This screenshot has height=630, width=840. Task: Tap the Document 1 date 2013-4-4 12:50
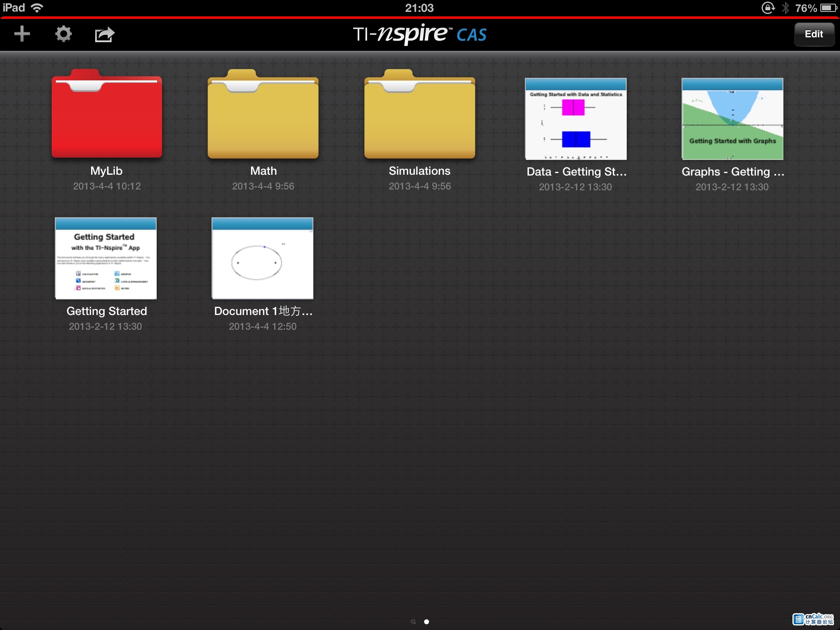[262, 326]
